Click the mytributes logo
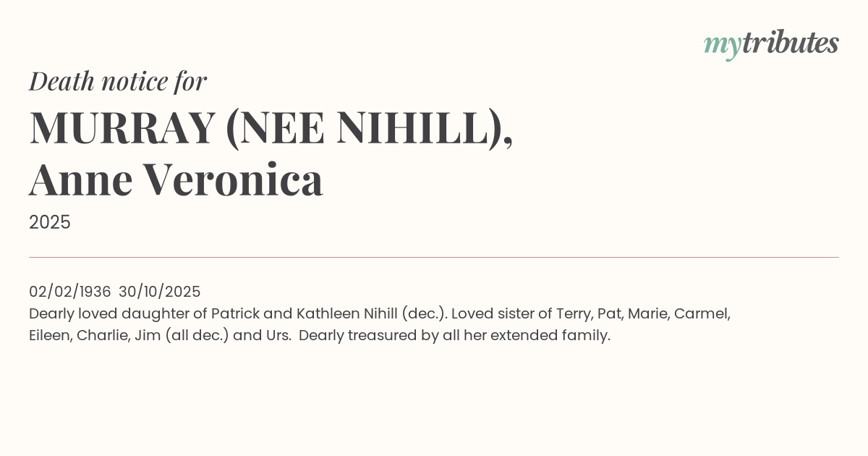The height and width of the screenshot is (456, 868). click(x=771, y=44)
